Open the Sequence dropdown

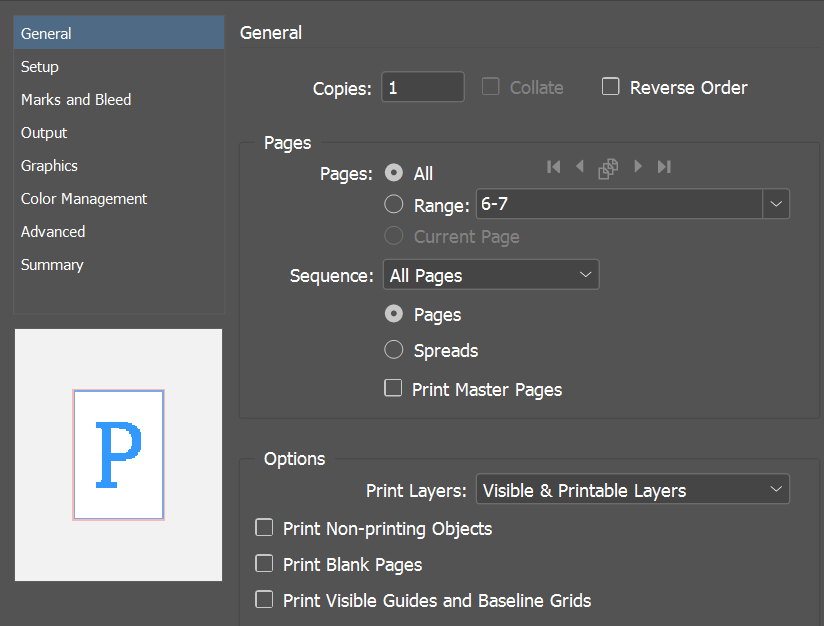point(490,275)
